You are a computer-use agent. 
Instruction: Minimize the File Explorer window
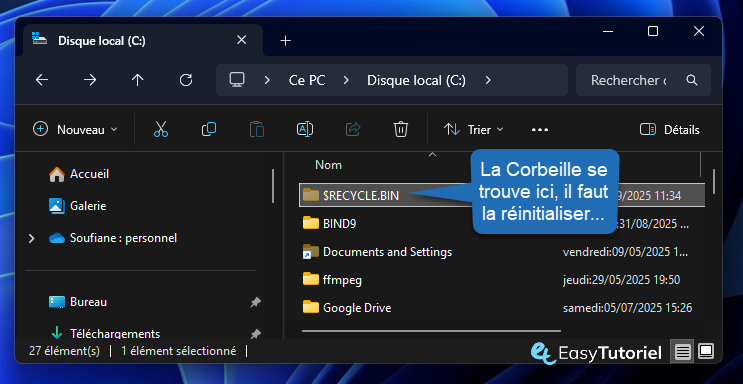tap(607, 31)
